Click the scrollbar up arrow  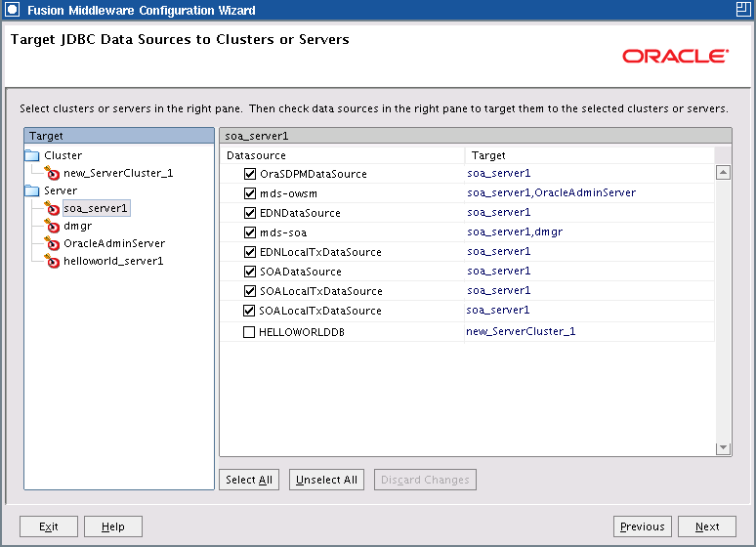(x=723, y=172)
